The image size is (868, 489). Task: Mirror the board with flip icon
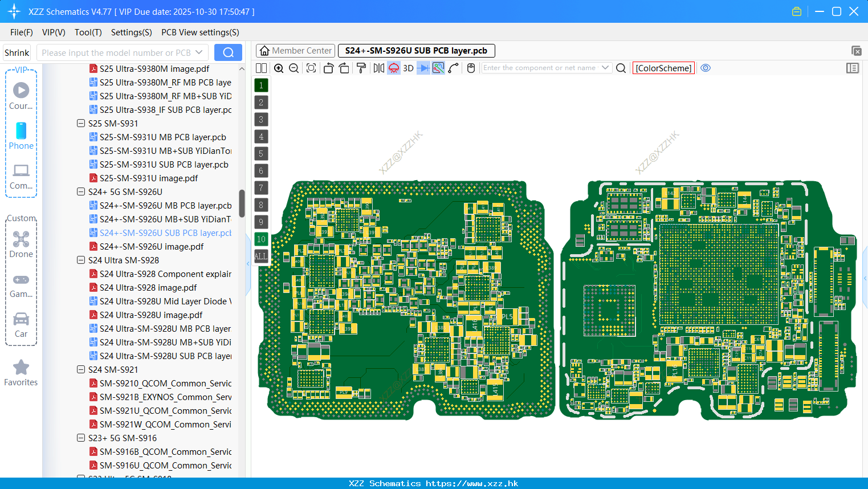point(379,68)
